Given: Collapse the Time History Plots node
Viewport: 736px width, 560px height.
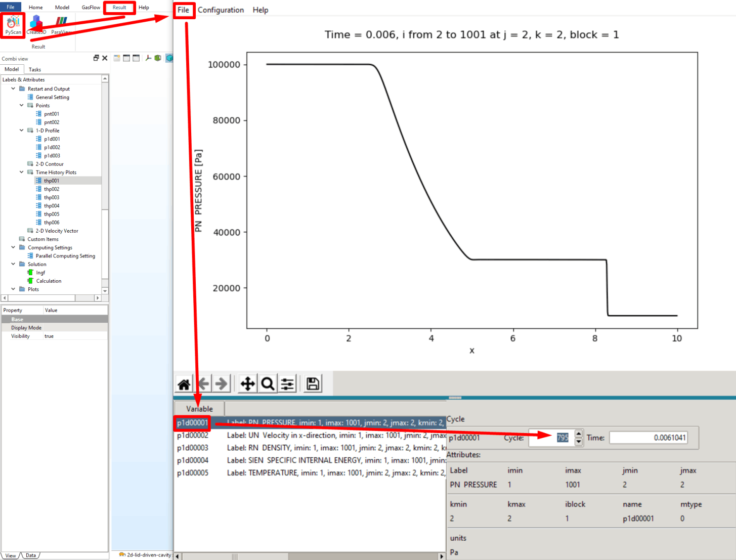Looking at the screenshot, I should pyautogui.click(x=21, y=172).
